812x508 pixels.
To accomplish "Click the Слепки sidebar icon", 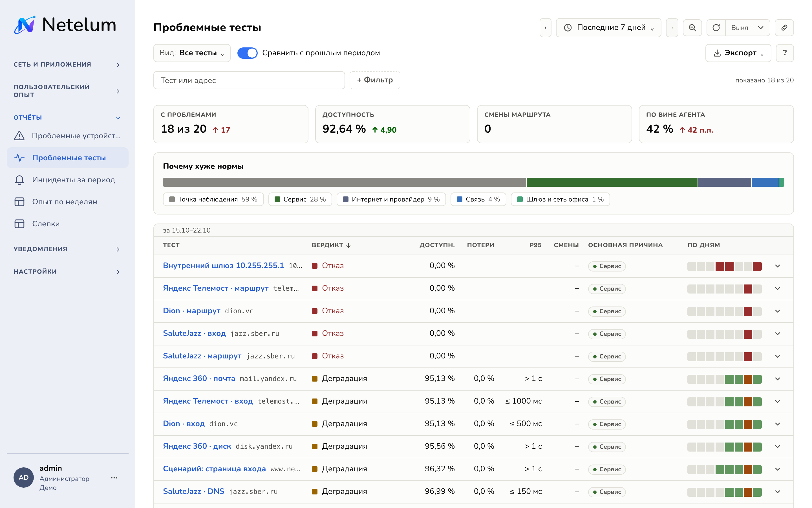I will 19,224.
